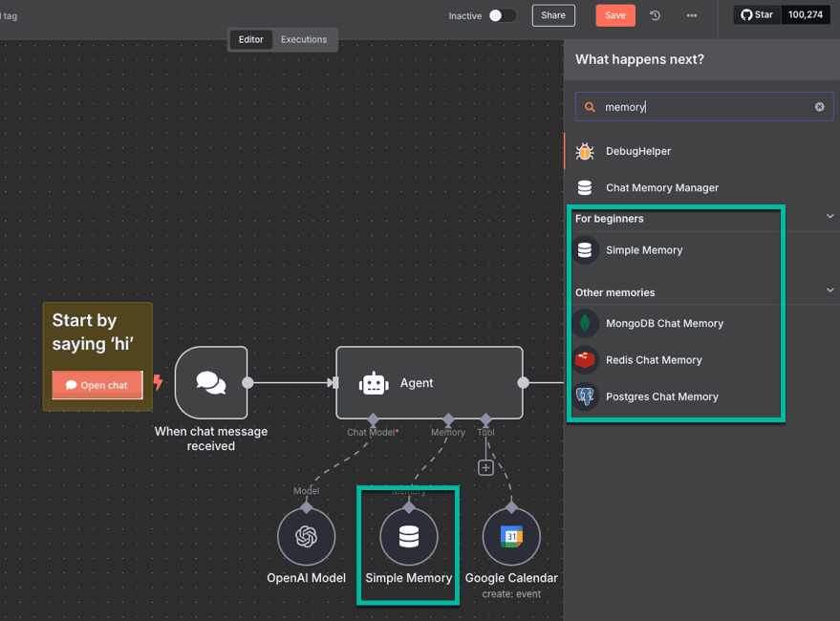Clear the memory search text
The width and height of the screenshot is (840, 621).
819,107
